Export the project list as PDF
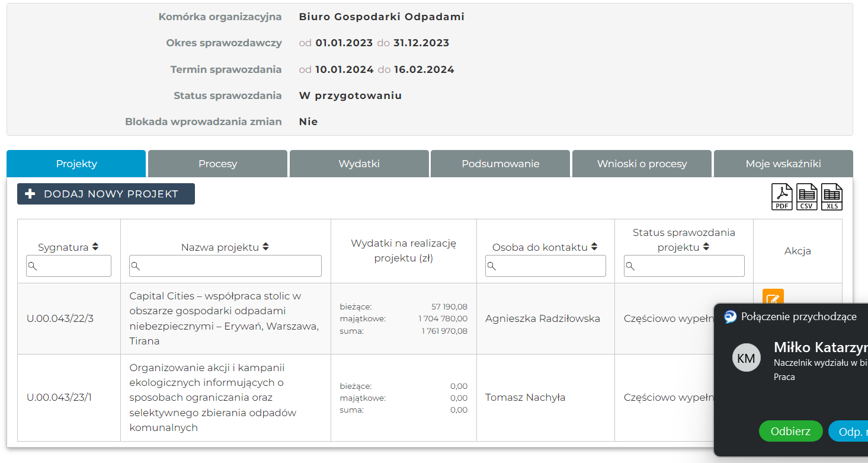Screen dimensions: 868x463 coord(781,197)
